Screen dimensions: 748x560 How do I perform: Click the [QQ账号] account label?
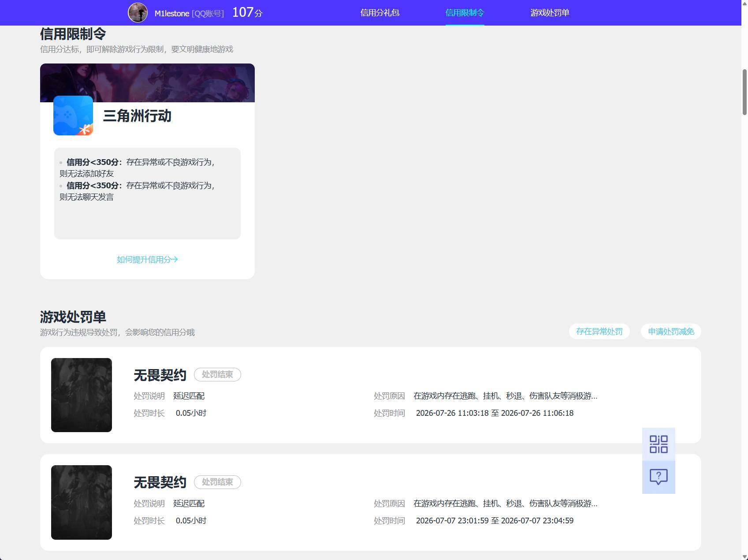point(208,13)
